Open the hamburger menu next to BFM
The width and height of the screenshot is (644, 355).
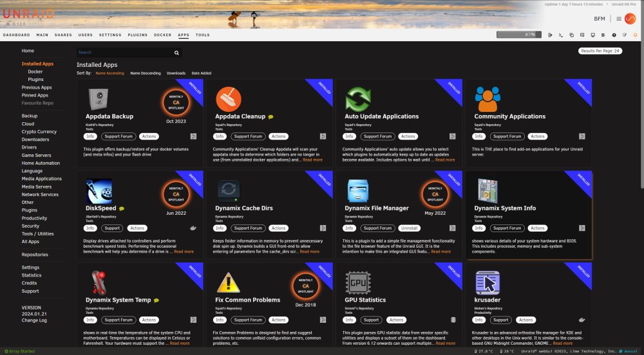[x=618, y=19]
